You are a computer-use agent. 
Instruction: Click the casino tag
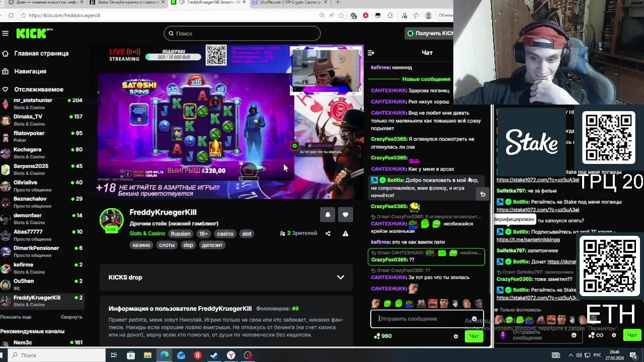[225, 233]
